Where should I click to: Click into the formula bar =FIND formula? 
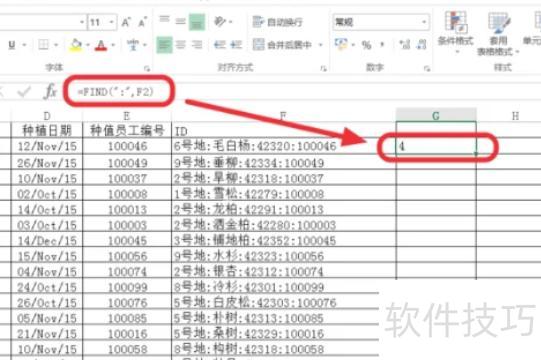[x=116, y=92]
